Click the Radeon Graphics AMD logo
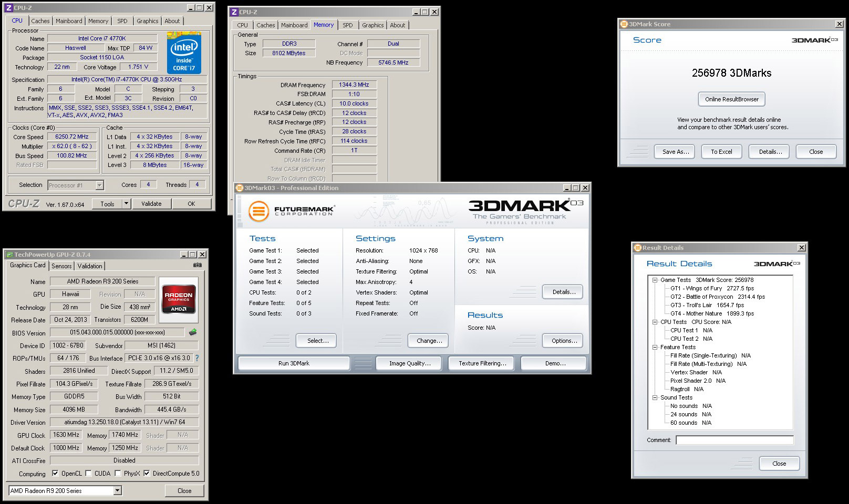This screenshot has width=849, height=504. [x=179, y=299]
